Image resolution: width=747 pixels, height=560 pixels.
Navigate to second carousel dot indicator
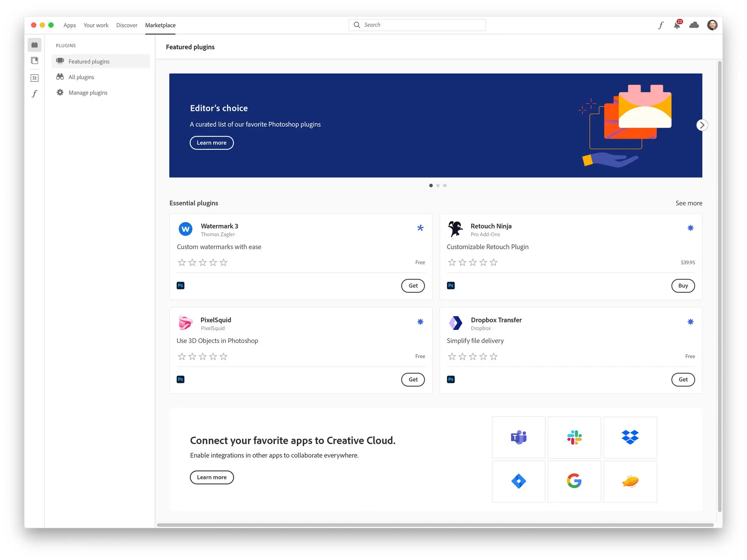438,185
